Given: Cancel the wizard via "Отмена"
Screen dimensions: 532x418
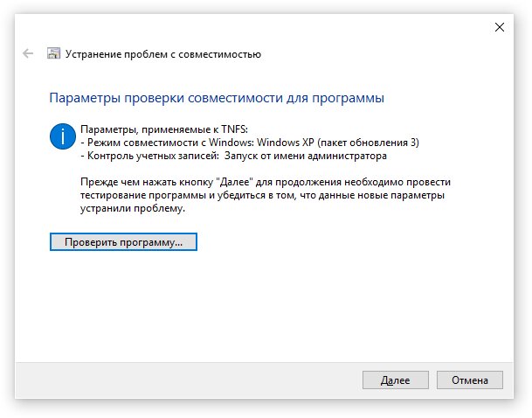Looking at the screenshot, I should (470, 380).
